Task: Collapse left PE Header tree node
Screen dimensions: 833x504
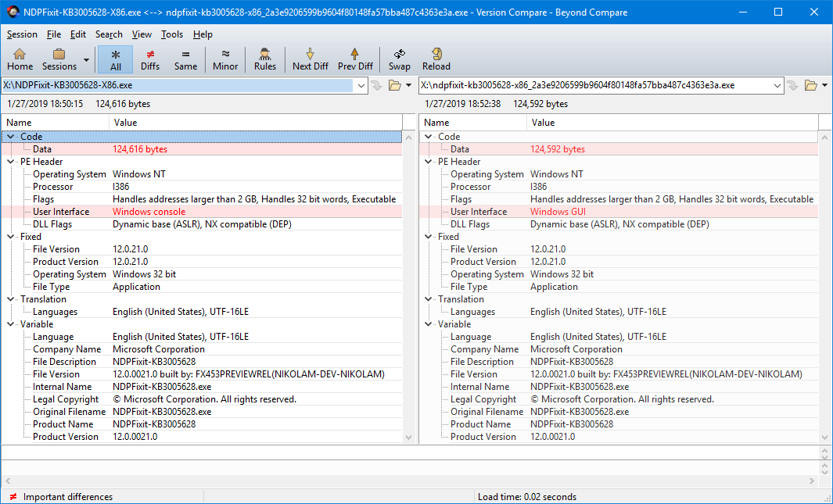Action: (11, 162)
